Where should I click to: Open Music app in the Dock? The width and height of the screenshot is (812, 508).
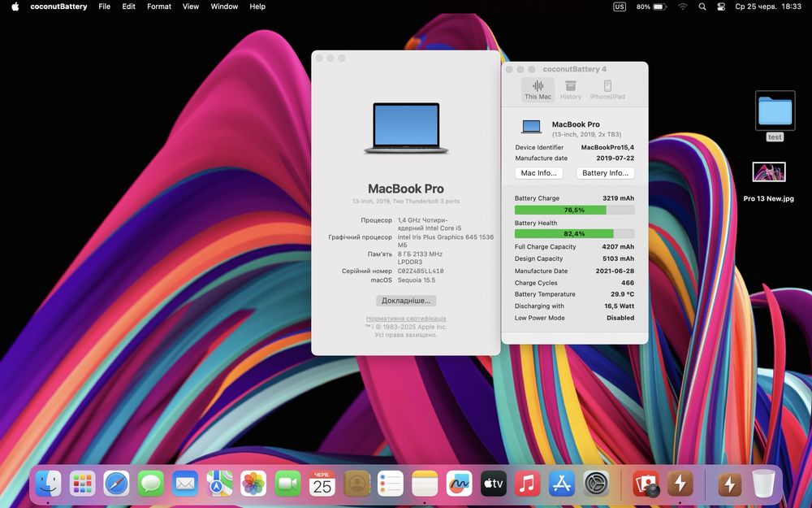tap(528, 484)
